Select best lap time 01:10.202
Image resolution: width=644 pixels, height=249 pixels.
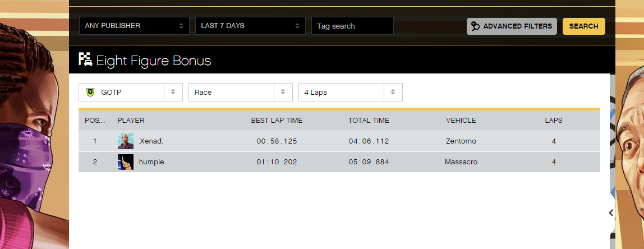tap(277, 162)
